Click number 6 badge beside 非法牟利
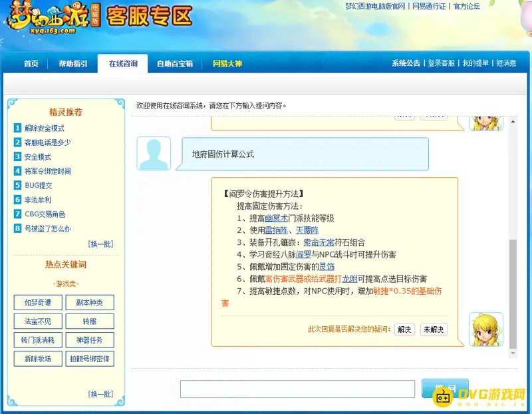Screen dimensions: 532x414 pyautogui.click(x=18, y=200)
